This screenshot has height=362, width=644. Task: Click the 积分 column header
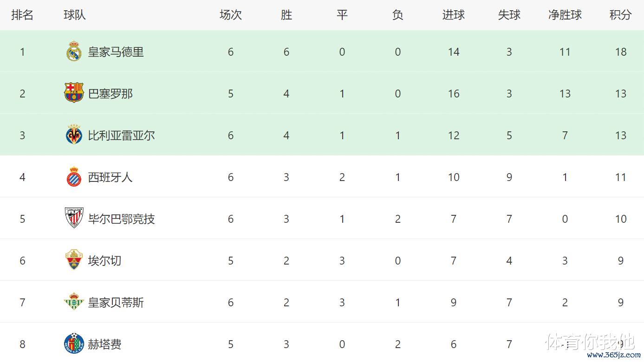point(621,15)
